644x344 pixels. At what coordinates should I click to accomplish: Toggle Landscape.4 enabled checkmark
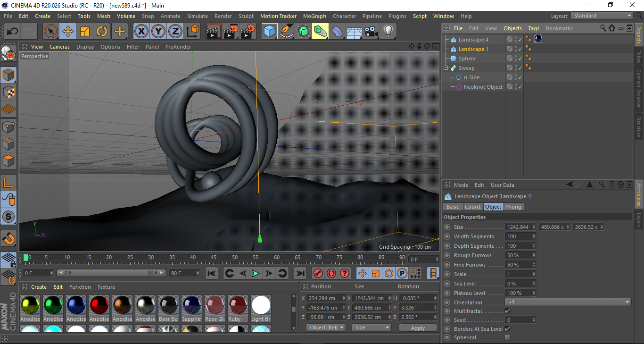click(x=520, y=40)
